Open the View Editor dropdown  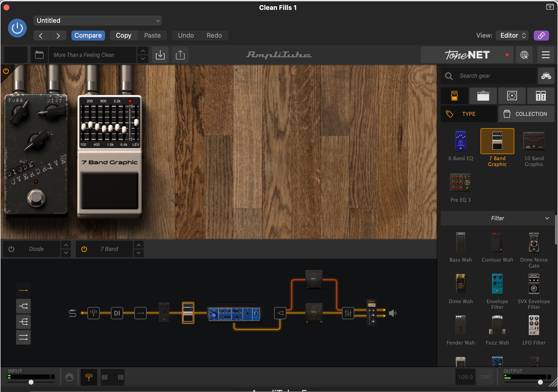point(512,35)
